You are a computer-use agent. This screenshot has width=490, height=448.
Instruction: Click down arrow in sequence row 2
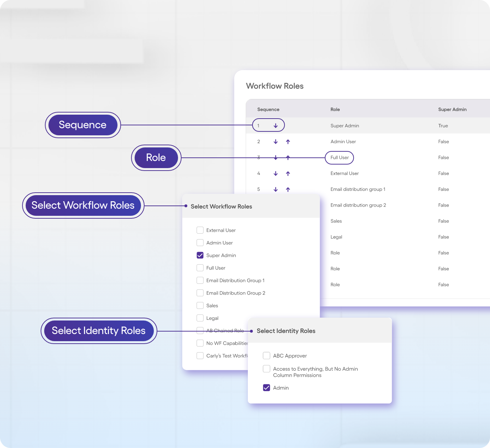(x=276, y=142)
